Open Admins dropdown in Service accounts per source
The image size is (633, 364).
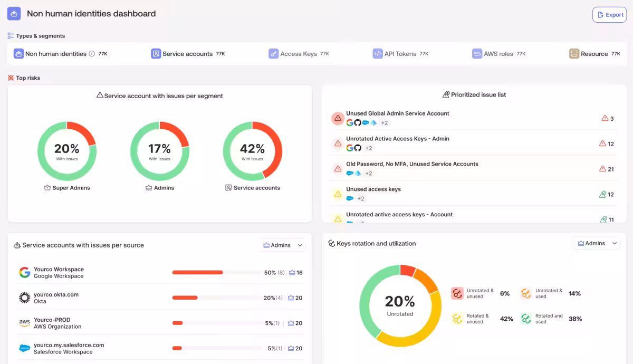(x=283, y=245)
